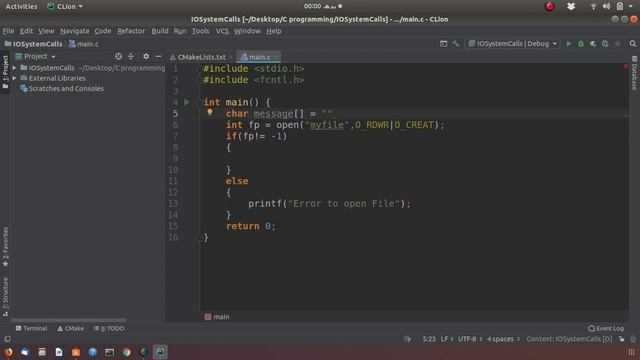Image resolution: width=640 pixels, height=360 pixels.
Task: Open the Project view selector dropdown
Action: pyautogui.click(x=36, y=56)
